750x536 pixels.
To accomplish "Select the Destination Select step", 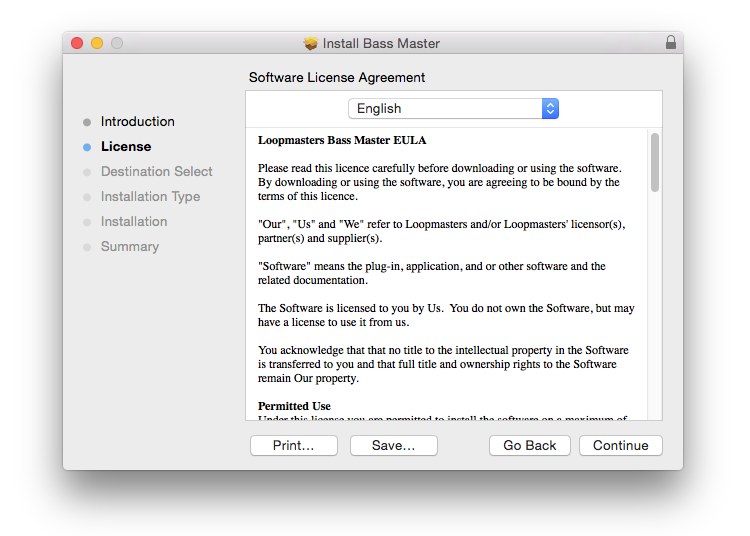I will [156, 172].
